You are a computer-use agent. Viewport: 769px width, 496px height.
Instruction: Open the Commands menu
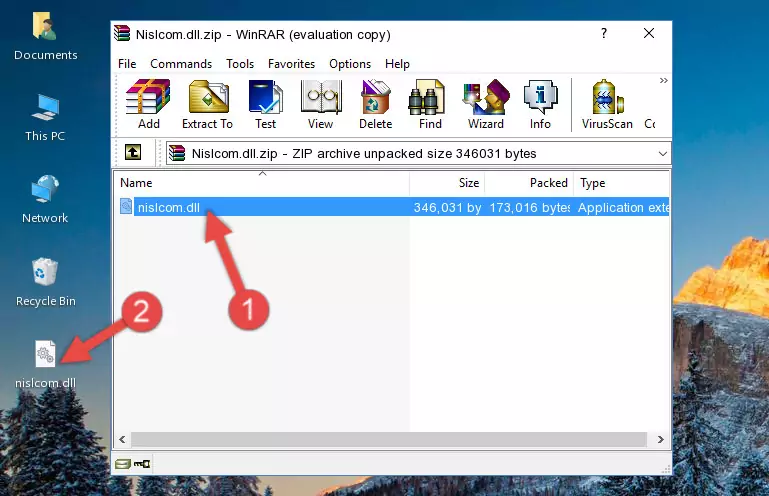coord(181,64)
